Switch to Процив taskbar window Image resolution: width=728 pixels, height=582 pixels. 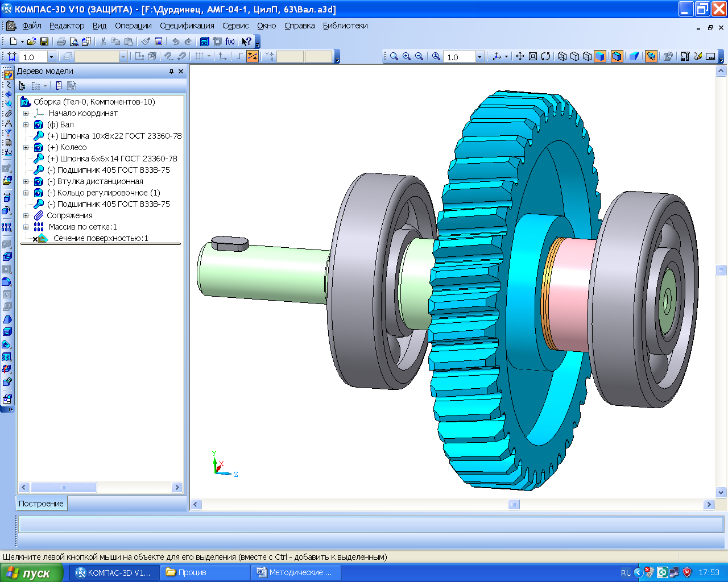(205, 572)
